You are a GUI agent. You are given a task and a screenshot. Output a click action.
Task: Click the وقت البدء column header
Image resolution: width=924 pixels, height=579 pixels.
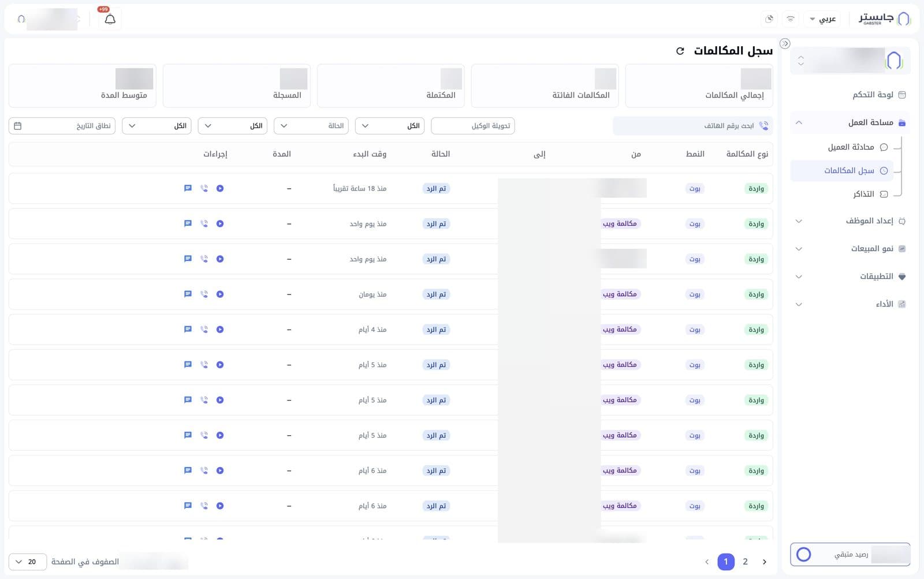[x=370, y=154]
